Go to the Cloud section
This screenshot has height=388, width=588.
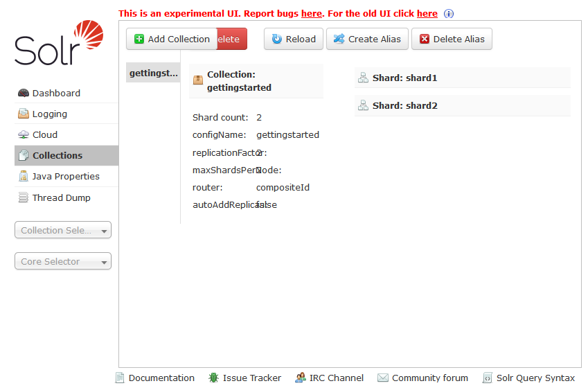click(66, 134)
